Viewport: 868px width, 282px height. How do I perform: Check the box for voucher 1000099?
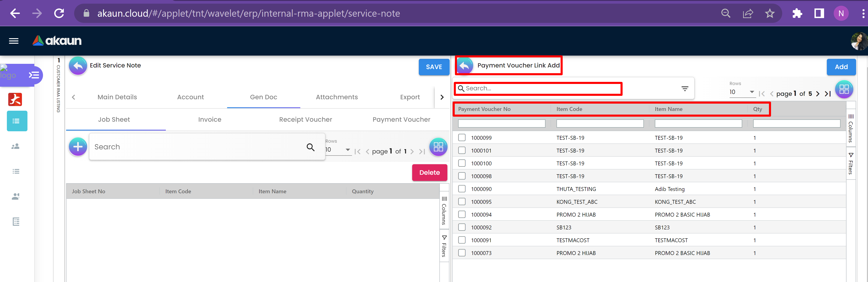[x=462, y=137]
